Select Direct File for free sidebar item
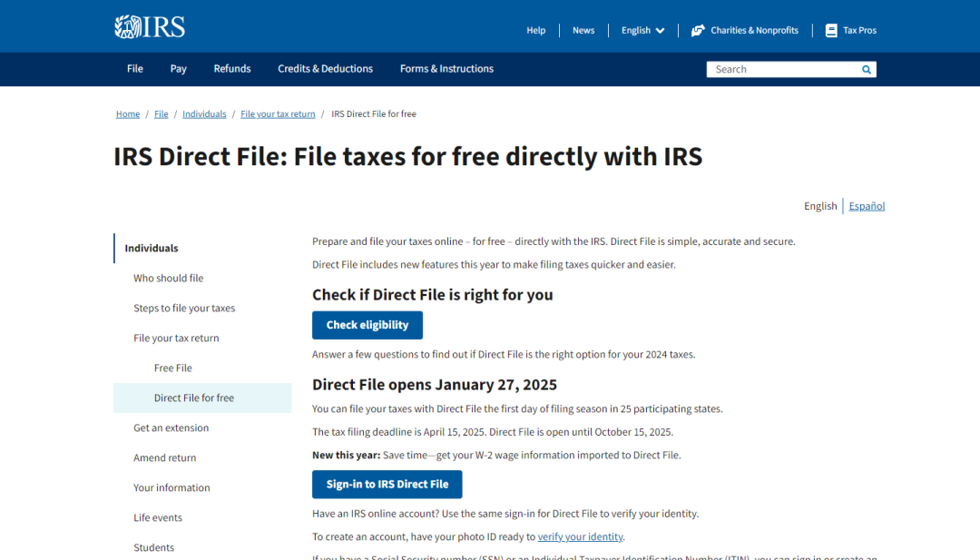980x560 pixels. pyautogui.click(x=202, y=398)
